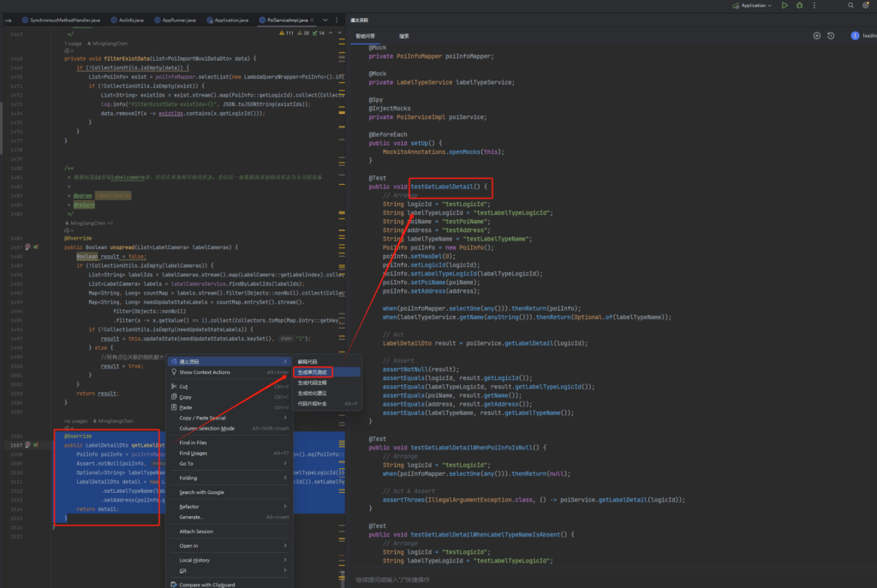
Task: Jump to previous highlighted error arrow
Action: click(331, 33)
